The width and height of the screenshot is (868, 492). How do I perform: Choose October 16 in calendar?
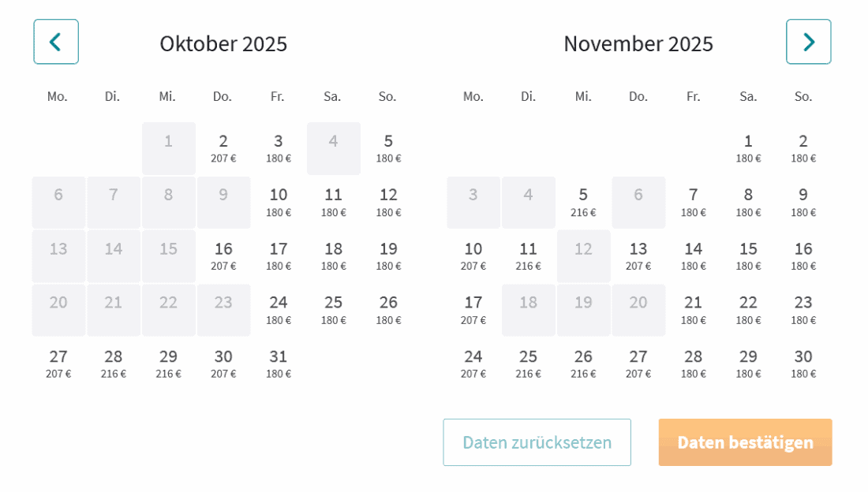pos(223,256)
